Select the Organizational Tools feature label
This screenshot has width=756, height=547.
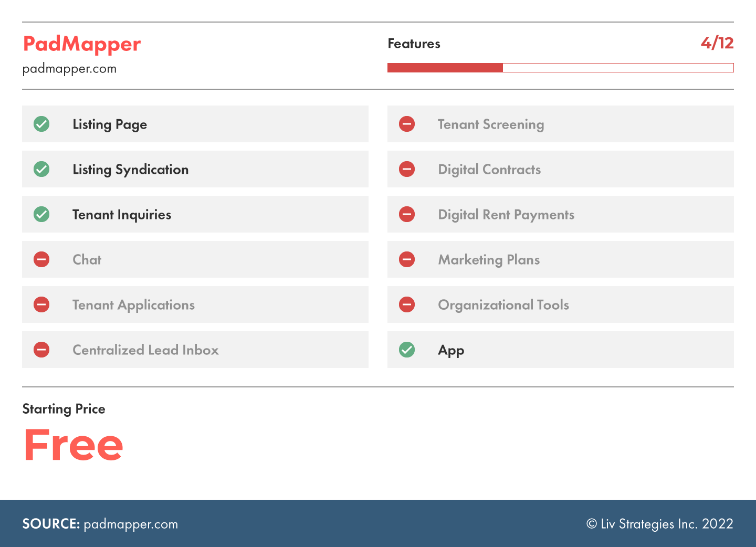(x=503, y=305)
